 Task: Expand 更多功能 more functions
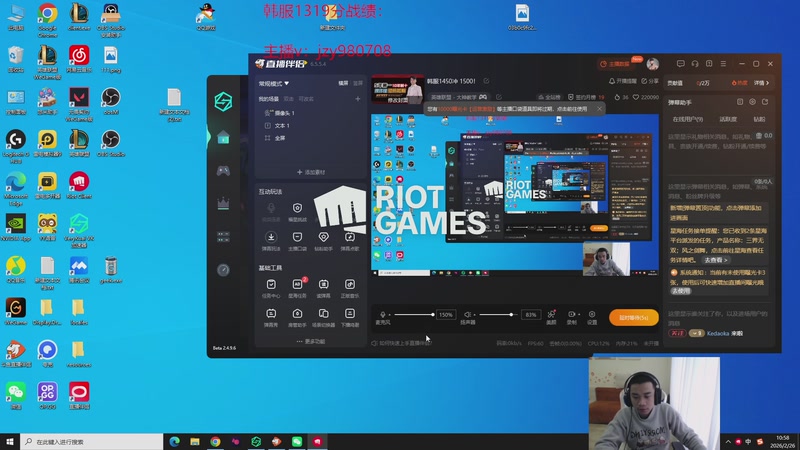click(x=311, y=341)
